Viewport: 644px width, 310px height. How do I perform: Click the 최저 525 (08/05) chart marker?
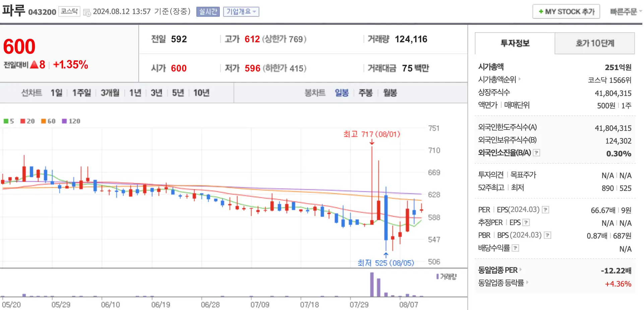(x=386, y=263)
